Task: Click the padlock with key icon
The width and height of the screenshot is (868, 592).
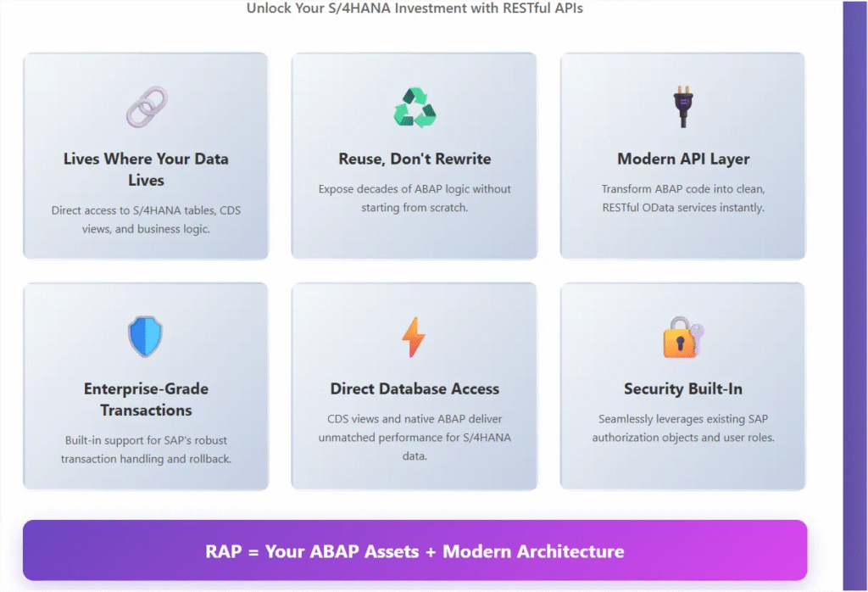Action: [682, 338]
